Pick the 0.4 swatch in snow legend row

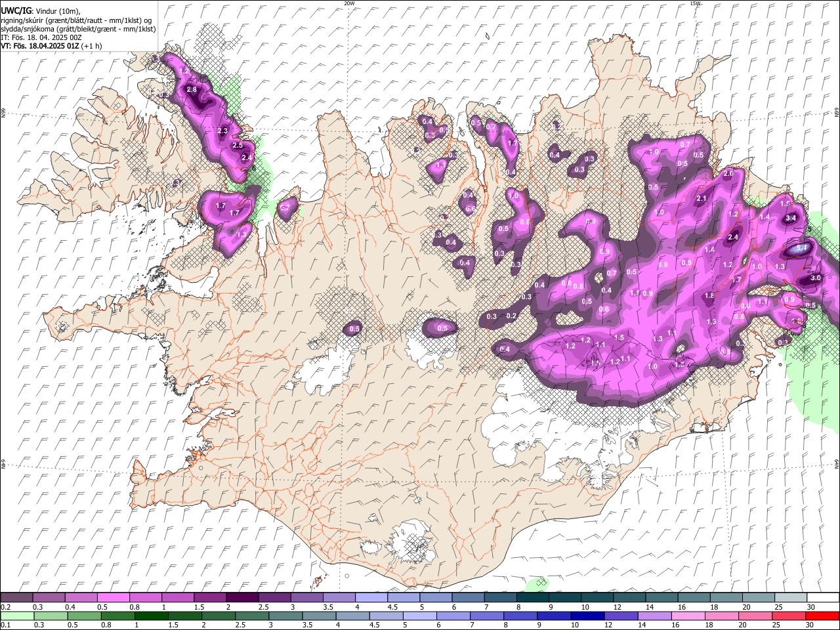click(81, 597)
